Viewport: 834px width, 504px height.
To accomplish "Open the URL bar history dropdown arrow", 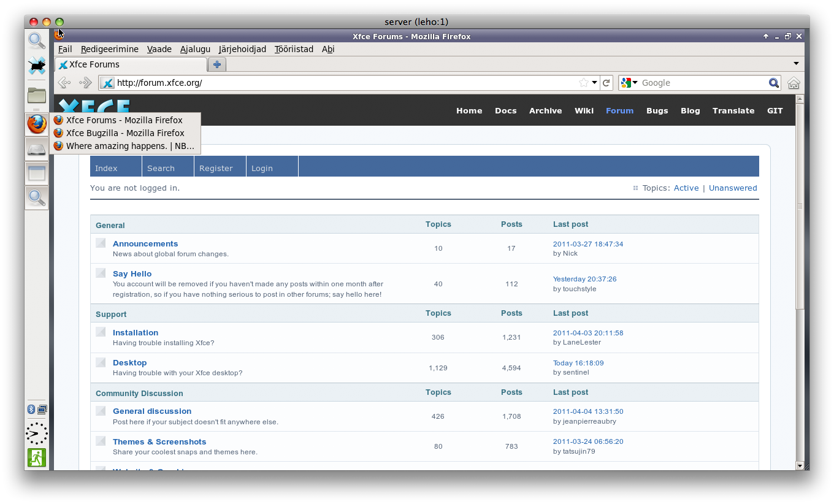I will point(594,83).
